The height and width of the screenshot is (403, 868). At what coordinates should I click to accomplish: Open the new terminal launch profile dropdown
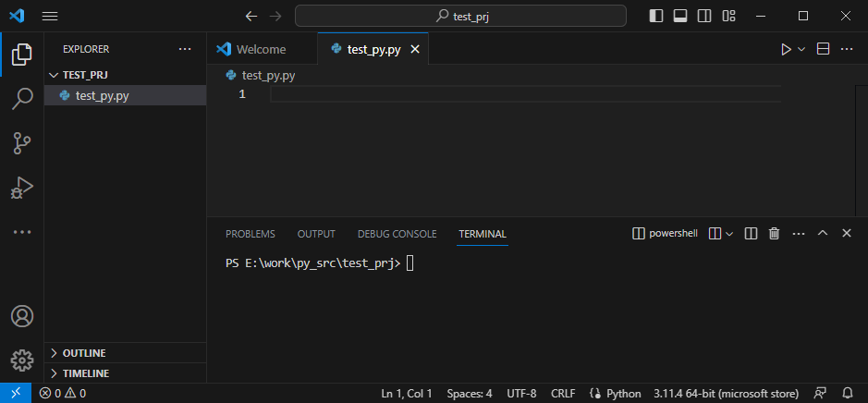[729, 234]
